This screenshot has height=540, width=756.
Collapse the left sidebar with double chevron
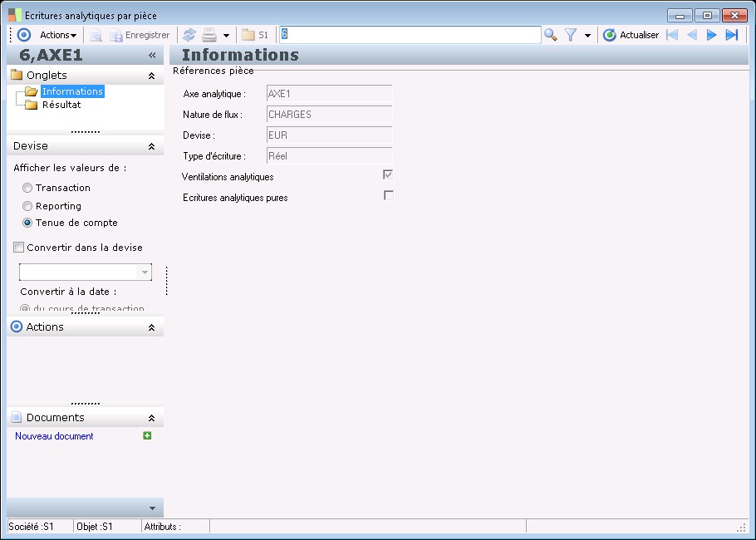152,55
